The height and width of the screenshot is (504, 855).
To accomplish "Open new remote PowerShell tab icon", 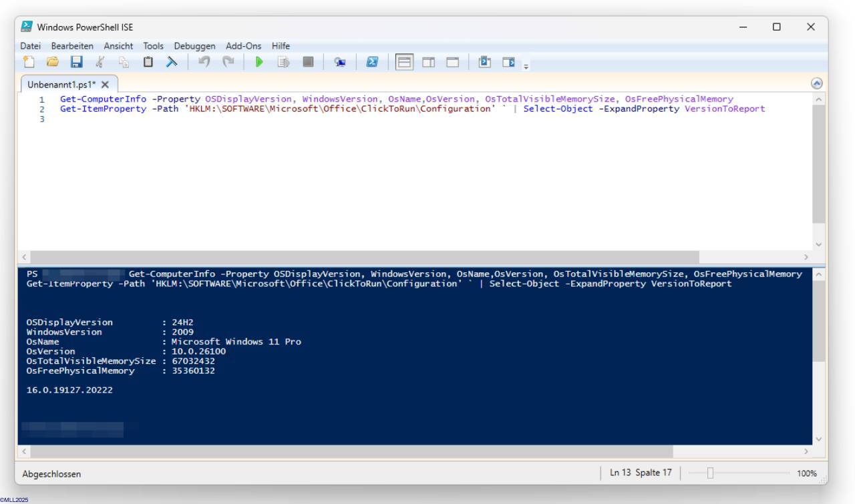I will [339, 63].
